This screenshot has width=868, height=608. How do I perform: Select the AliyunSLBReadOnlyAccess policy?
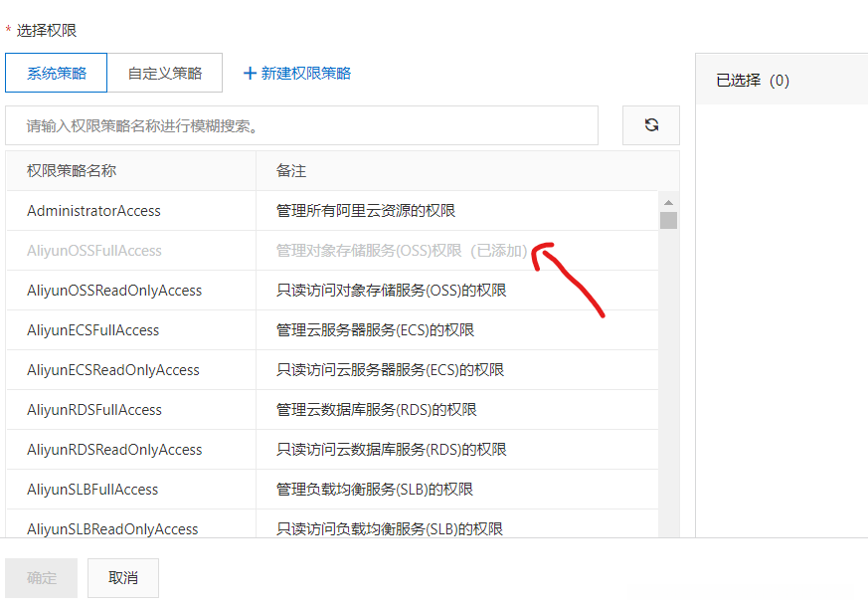[112, 529]
